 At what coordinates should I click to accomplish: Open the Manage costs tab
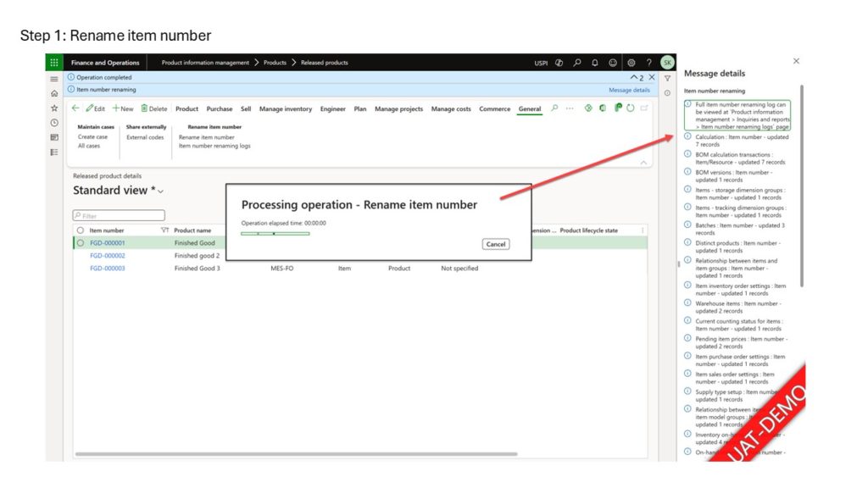point(451,109)
